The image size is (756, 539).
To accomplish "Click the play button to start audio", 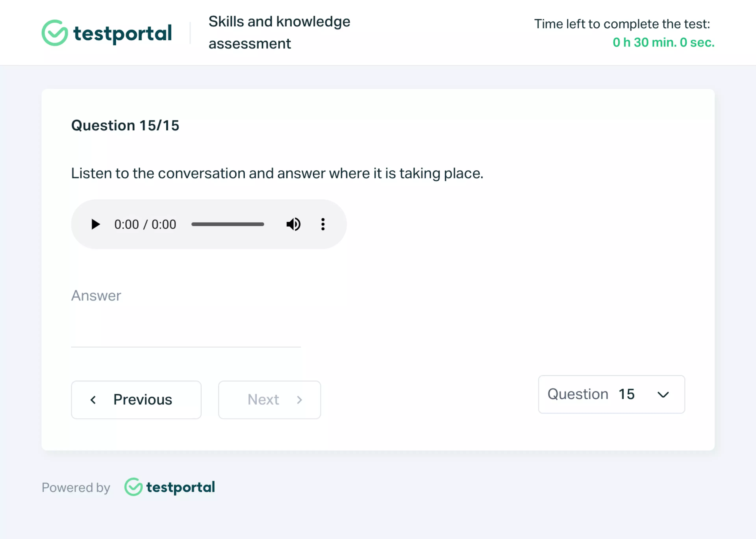I will (95, 224).
